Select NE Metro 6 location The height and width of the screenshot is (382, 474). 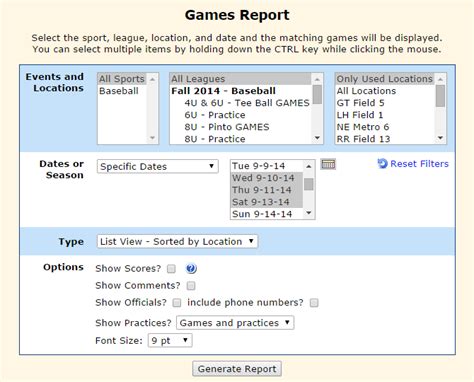(x=385, y=127)
